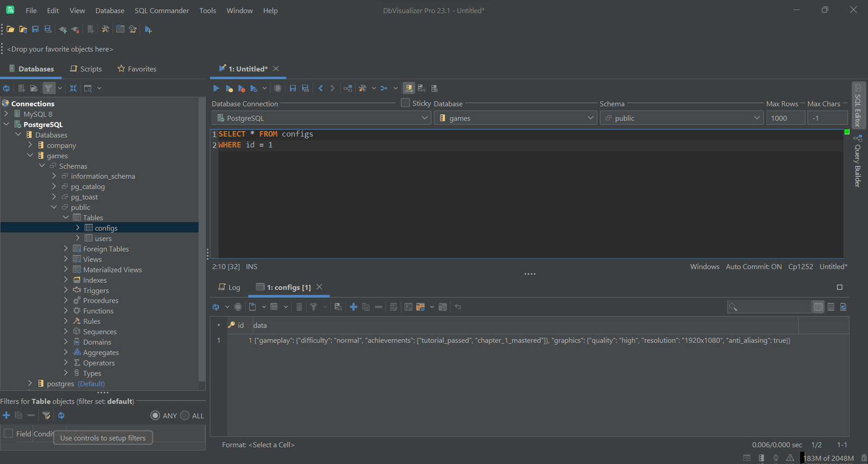The width and height of the screenshot is (868, 464).
Task: Switch to the Scripts tab
Action: (x=86, y=69)
